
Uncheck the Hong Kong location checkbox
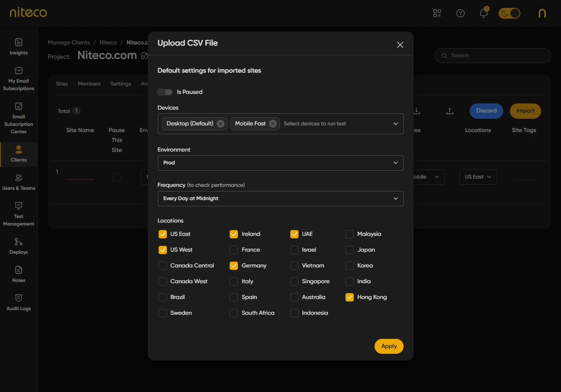[x=350, y=297]
